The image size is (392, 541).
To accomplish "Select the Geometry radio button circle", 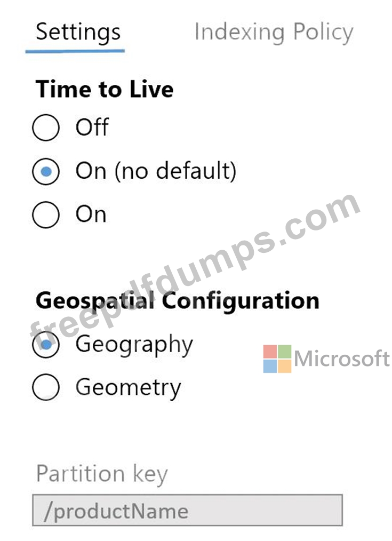I will click(45, 387).
